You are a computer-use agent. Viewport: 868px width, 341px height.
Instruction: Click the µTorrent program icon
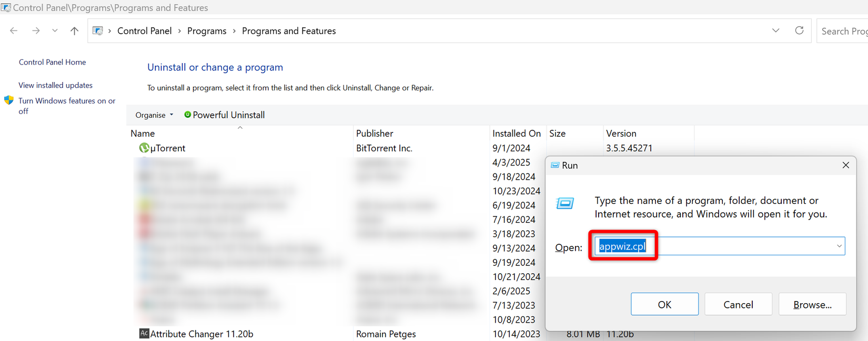(x=144, y=148)
